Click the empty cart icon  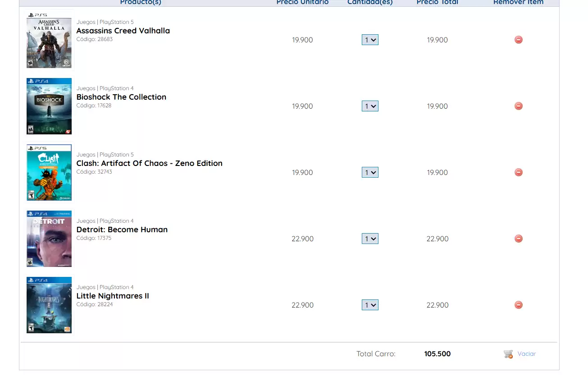click(508, 354)
